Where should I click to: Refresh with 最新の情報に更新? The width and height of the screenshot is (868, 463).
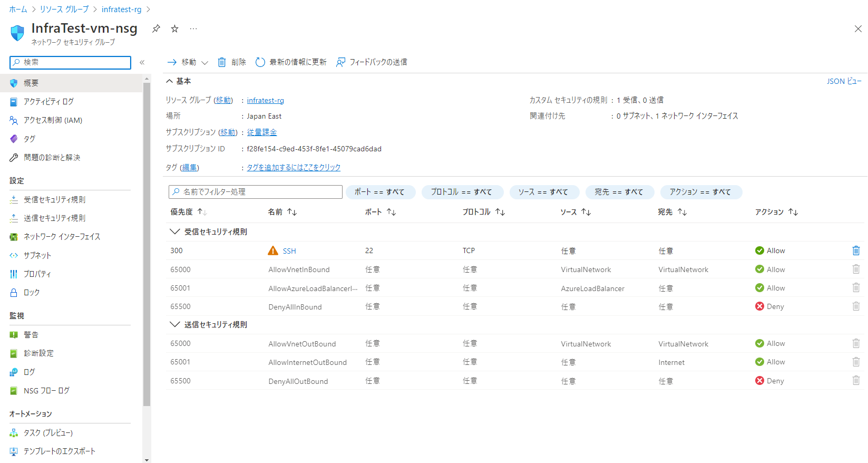pyautogui.click(x=291, y=62)
